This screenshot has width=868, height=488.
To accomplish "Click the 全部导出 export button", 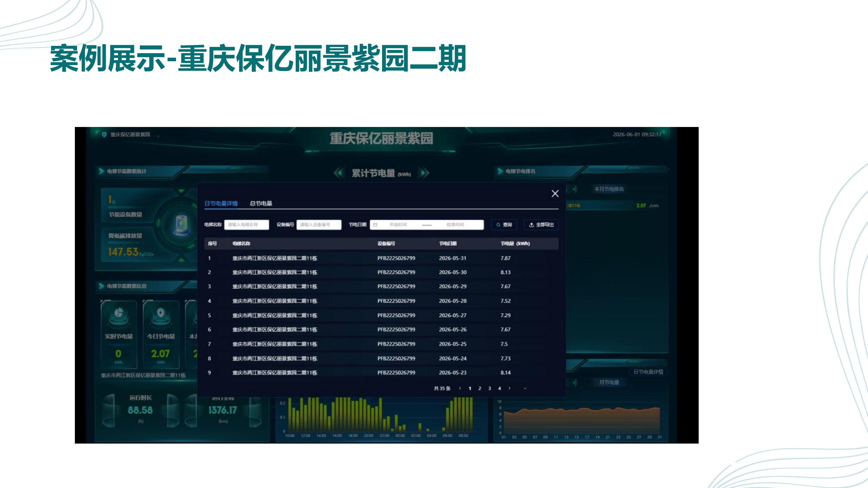I will 541,225.
